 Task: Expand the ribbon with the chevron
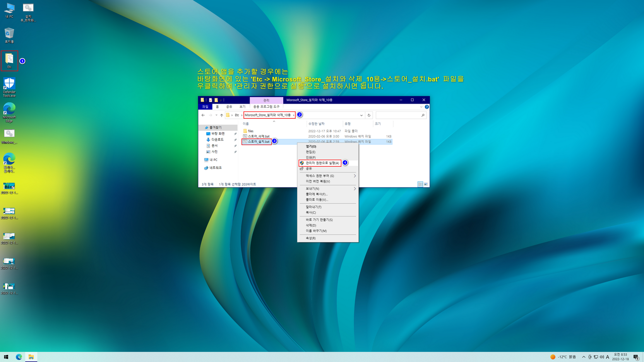[421, 107]
